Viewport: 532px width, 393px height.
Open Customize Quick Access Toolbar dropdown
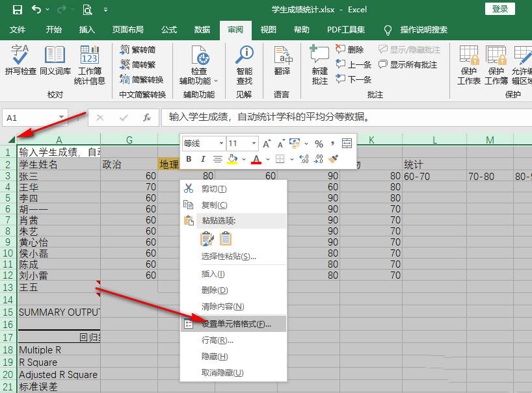(x=105, y=10)
